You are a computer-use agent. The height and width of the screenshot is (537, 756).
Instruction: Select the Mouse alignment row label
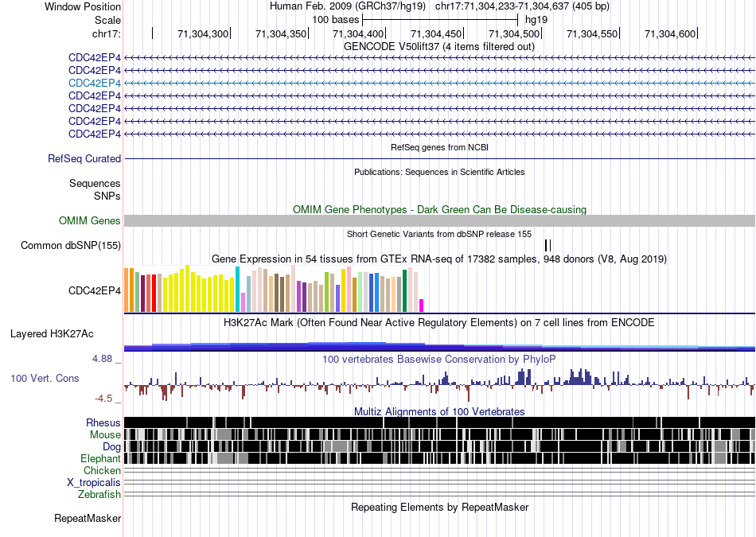point(105,435)
